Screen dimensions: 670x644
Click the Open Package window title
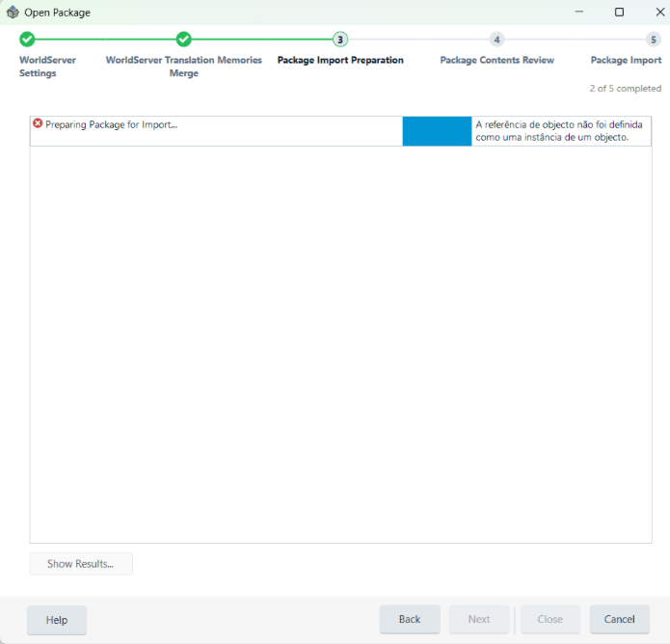click(x=57, y=13)
